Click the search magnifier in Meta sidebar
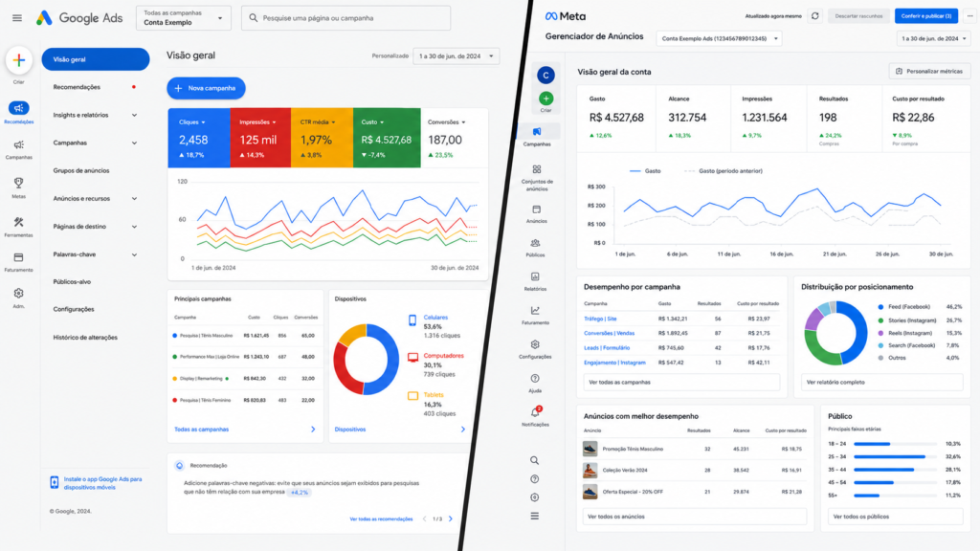The height and width of the screenshot is (551, 980). [x=534, y=460]
